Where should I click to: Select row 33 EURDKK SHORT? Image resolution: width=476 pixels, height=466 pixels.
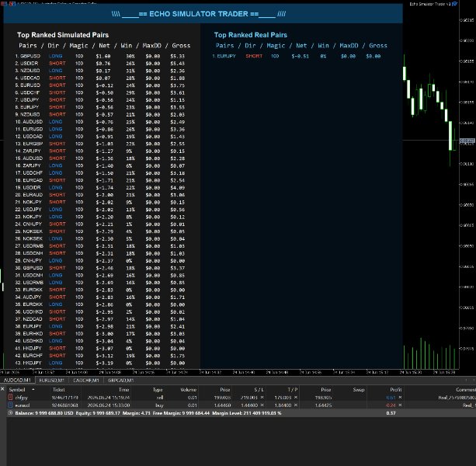tap(100, 290)
